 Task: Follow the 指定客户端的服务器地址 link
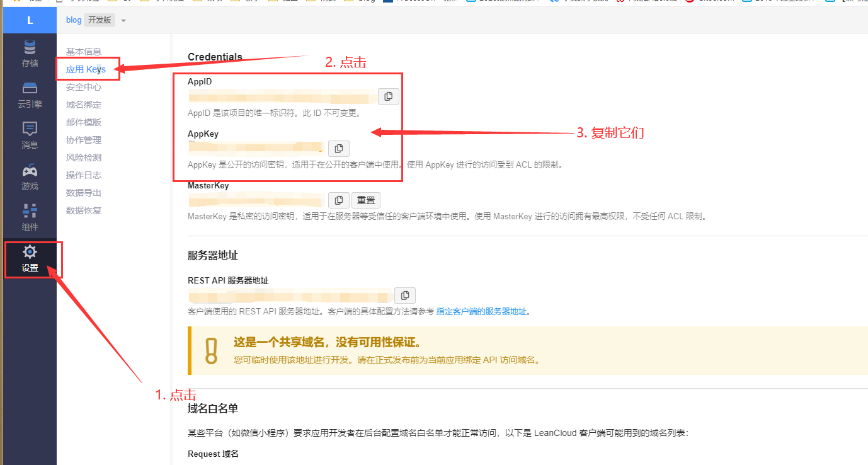(x=482, y=311)
